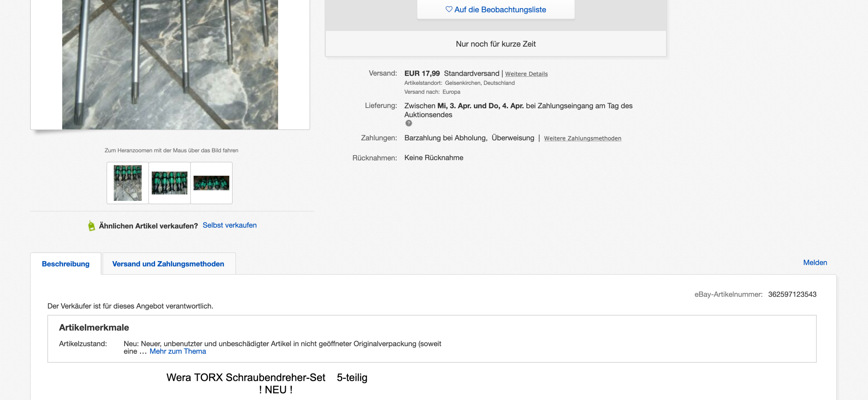Add item via Auf die Beobachtungsliste button
The height and width of the screenshot is (400, 868).
pyautogui.click(x=496, y=10)
